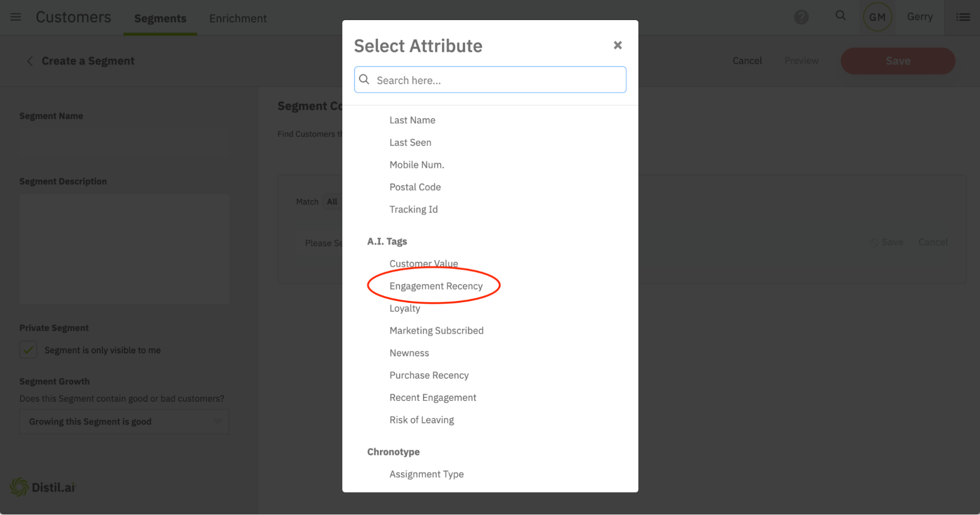Open the help question mark icon
Viewport: 980px width, 515px height.
coord(801,17)
